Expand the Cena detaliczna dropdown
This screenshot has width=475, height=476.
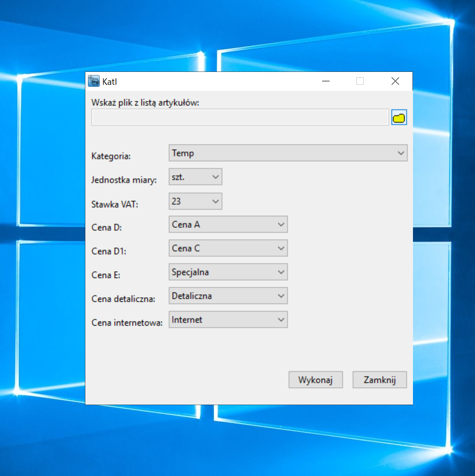(228, 296)
